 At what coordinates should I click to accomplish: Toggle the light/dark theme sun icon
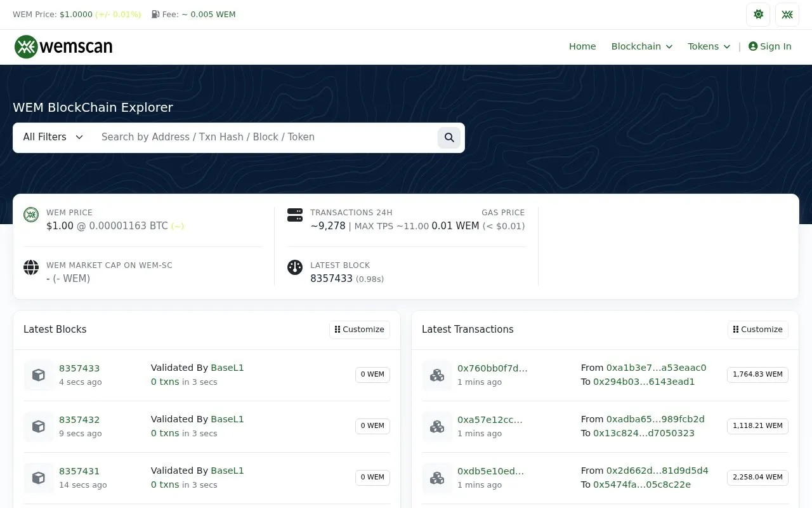758,15
